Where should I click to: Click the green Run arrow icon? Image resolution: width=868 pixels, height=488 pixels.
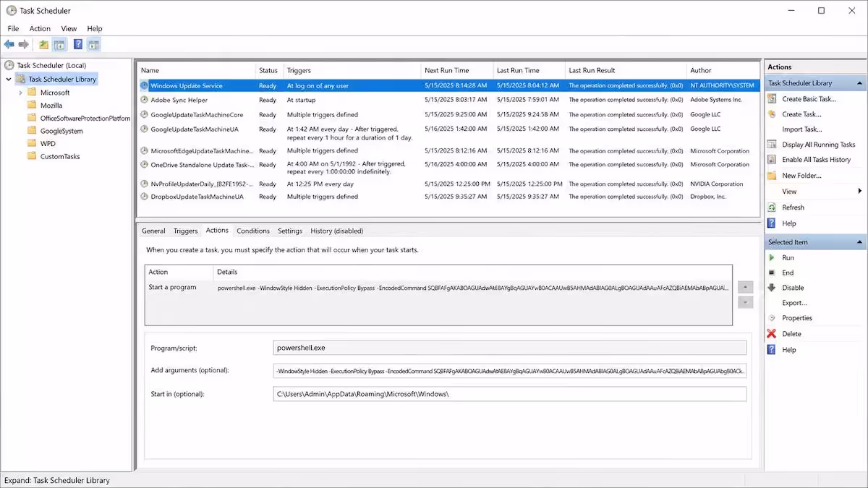(772, 257)
